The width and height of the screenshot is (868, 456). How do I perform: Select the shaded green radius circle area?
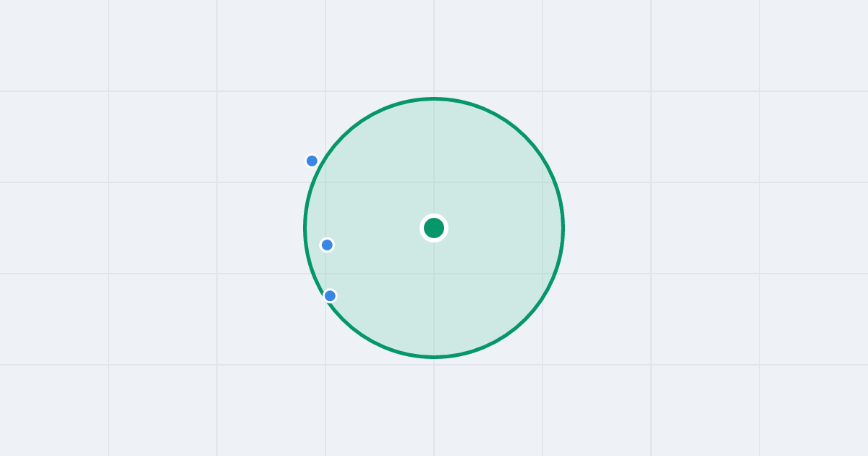tap(434, 228)
